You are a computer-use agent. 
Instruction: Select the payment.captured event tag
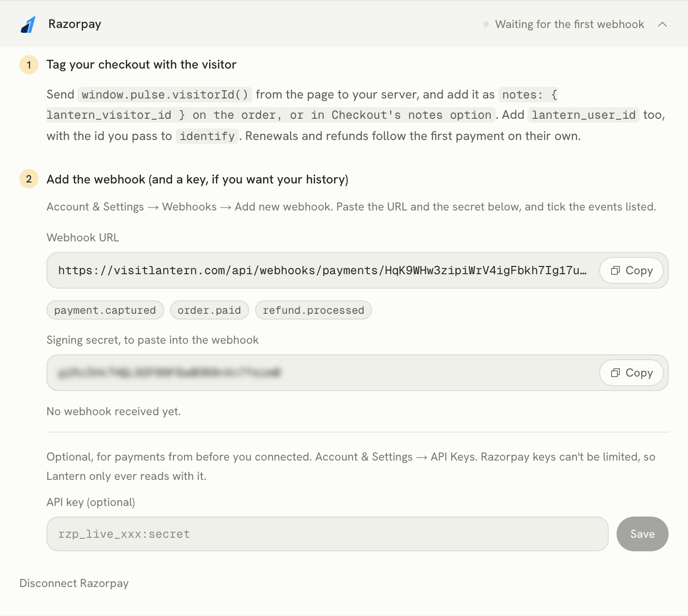pos(105,310)
